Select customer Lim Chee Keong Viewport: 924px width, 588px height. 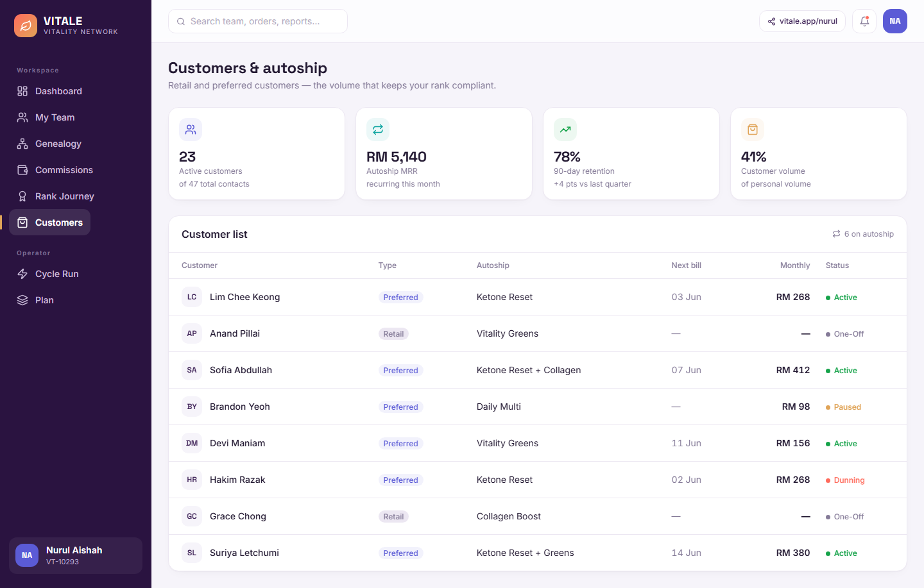click(244, 297)
